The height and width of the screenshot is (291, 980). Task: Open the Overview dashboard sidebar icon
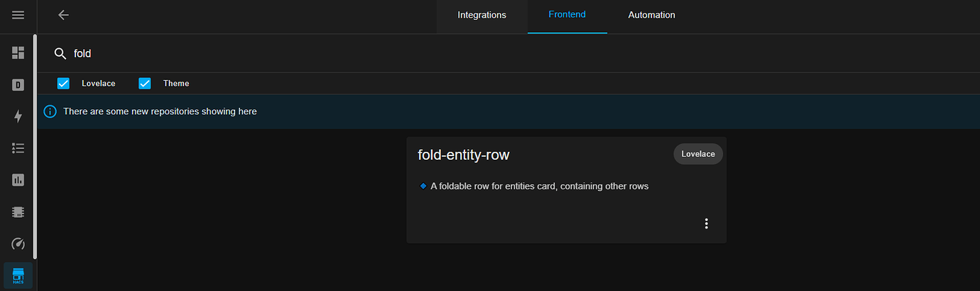pos(18,53)
